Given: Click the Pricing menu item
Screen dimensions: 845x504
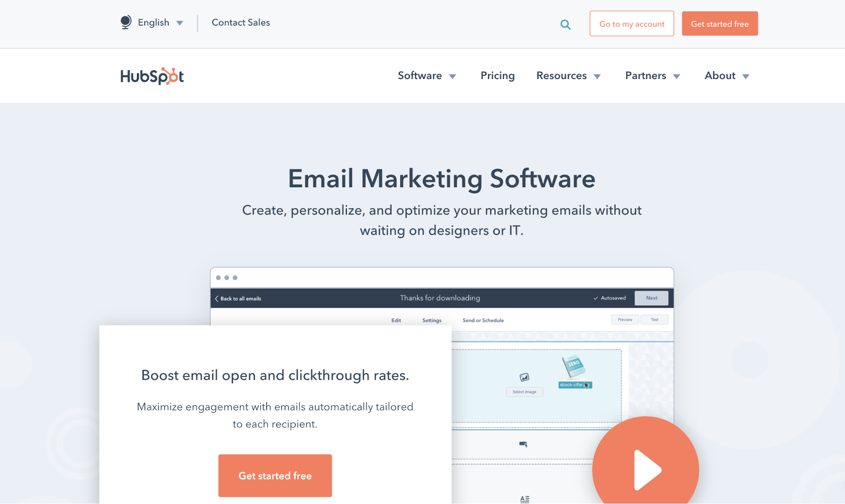Looking at the screenshot, I should (497, 75).
